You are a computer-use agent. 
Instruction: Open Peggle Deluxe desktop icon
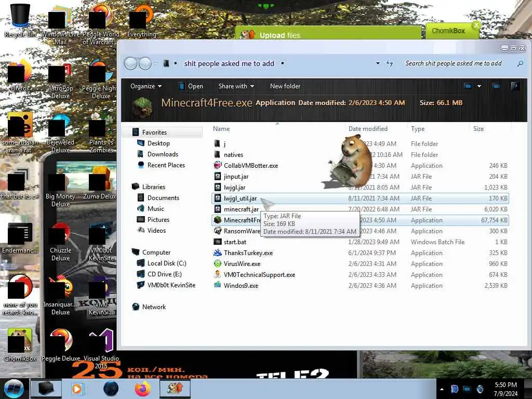tap(61, 344)
